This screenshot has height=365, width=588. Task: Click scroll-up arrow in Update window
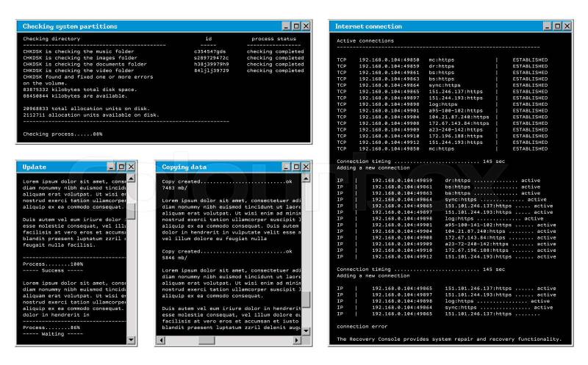click(x=132, y=178)
